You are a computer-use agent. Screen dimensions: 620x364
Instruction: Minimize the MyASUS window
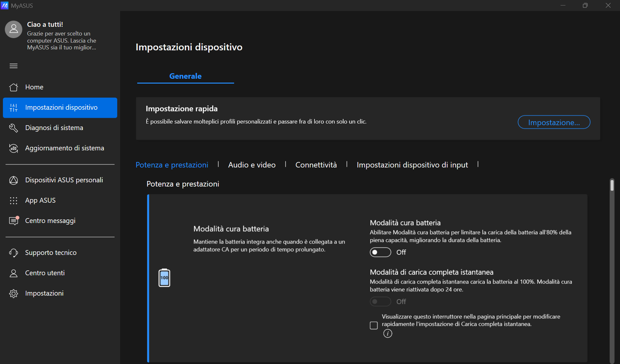tap(563, 5)
